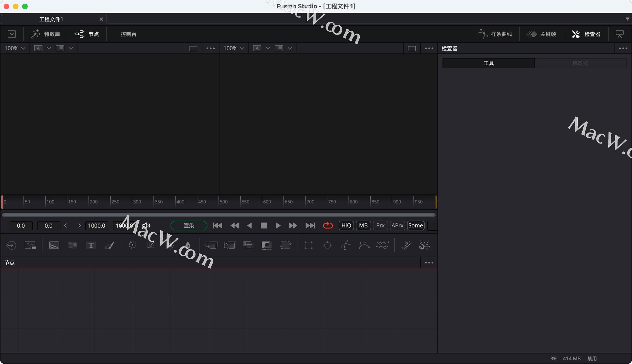632x364 pixels.
Task: Open the node panel three-dot options menu
Action: click(x=429, y=263)
